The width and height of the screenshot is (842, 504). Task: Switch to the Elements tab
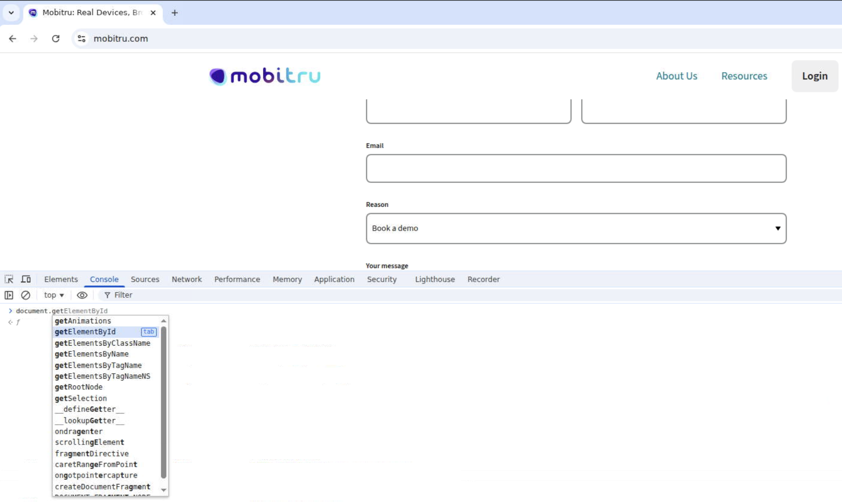click(x=61, y=279)
